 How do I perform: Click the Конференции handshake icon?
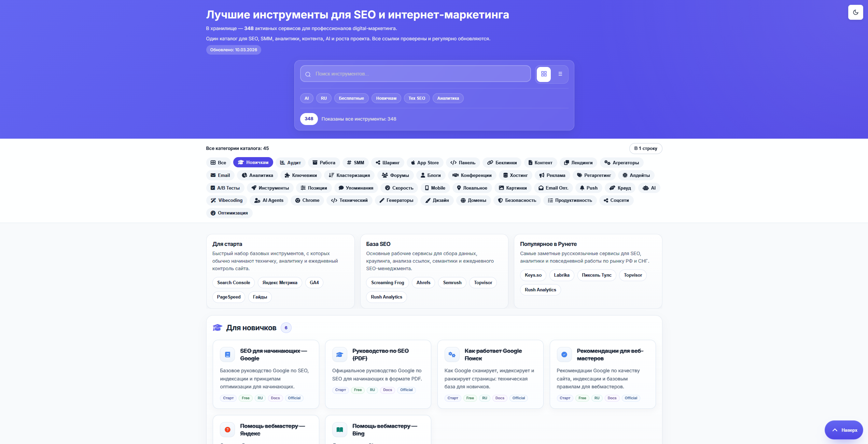point(456,176)
